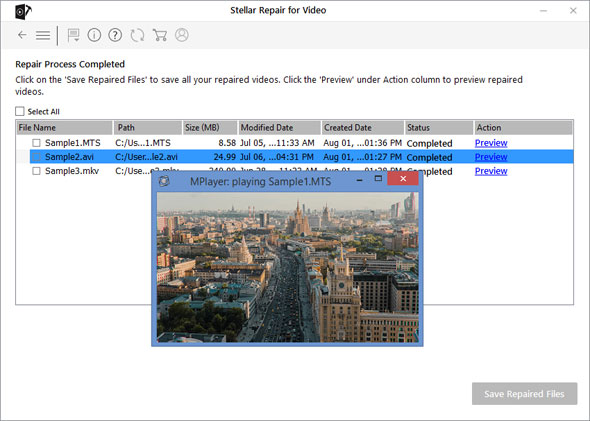Select the Sample2.avi file name

pos(69,157)
